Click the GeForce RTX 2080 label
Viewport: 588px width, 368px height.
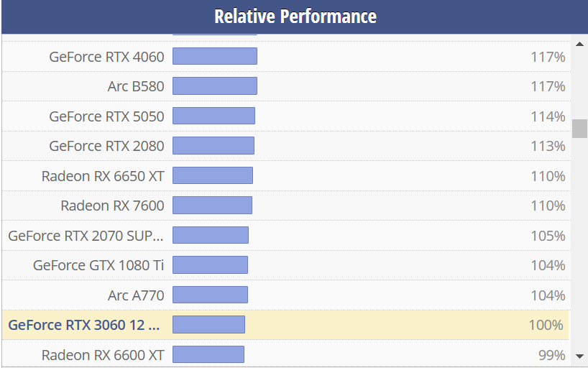pos(106,146)
